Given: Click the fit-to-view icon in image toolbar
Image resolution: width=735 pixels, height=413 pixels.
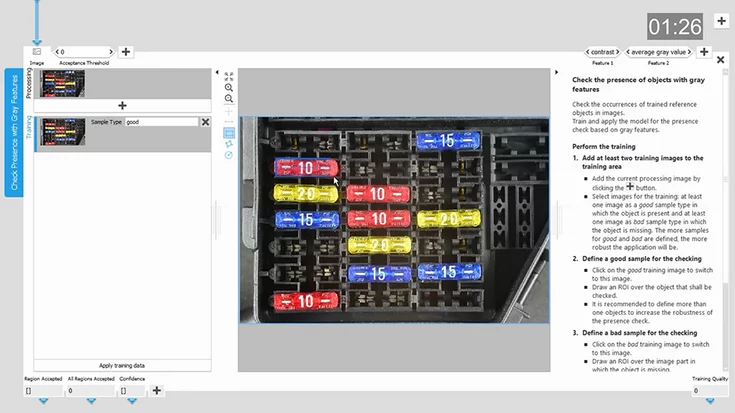Looking at the screenshot, I should coord(229,75).
